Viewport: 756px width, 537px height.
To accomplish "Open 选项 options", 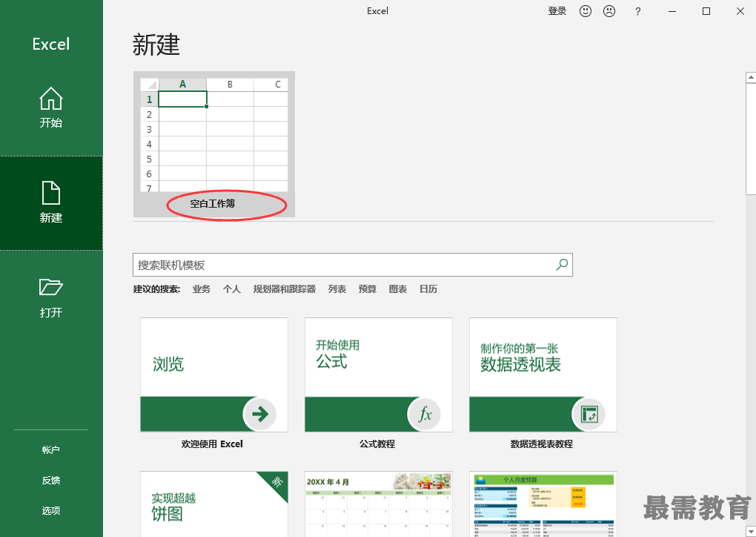I will point(51,510).
